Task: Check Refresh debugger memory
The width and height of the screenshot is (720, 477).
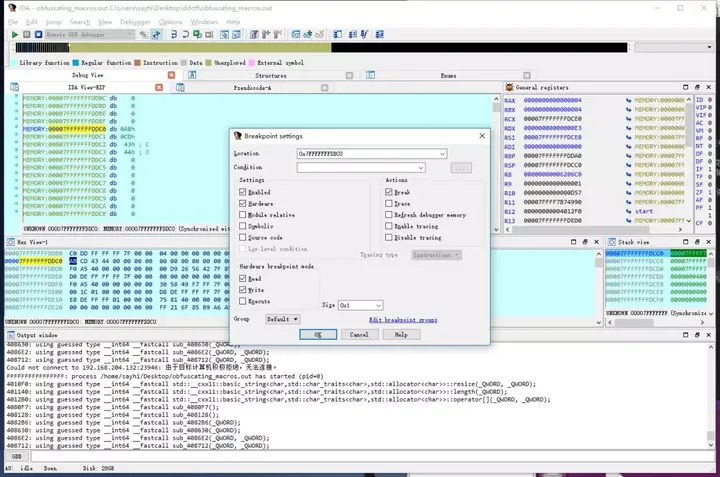Action: pyautogui.click(x=389, y=214)
